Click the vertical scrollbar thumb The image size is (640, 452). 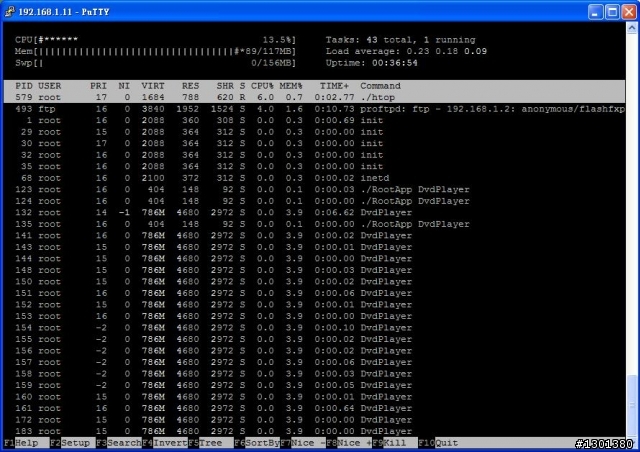(x=632, y=404)
